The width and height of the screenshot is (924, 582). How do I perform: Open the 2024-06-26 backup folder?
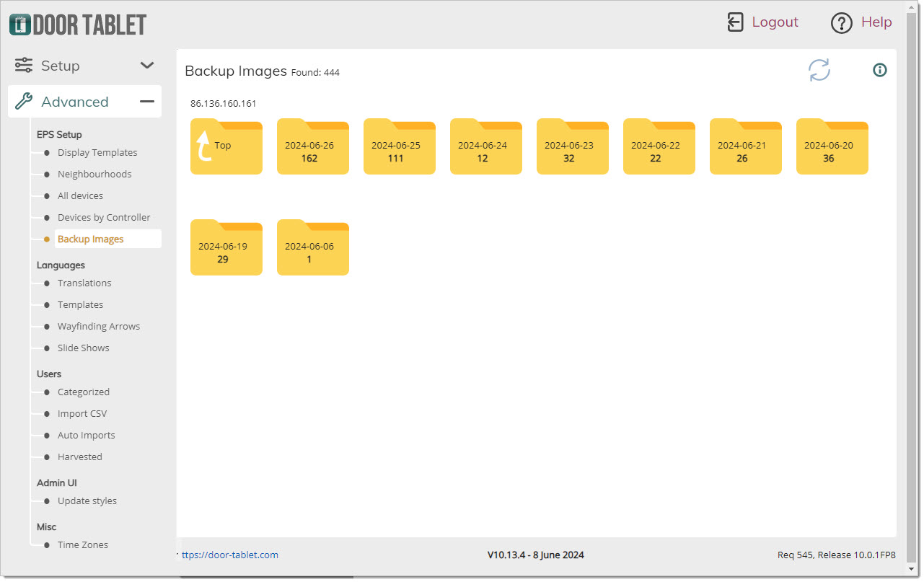click(312, 148)
